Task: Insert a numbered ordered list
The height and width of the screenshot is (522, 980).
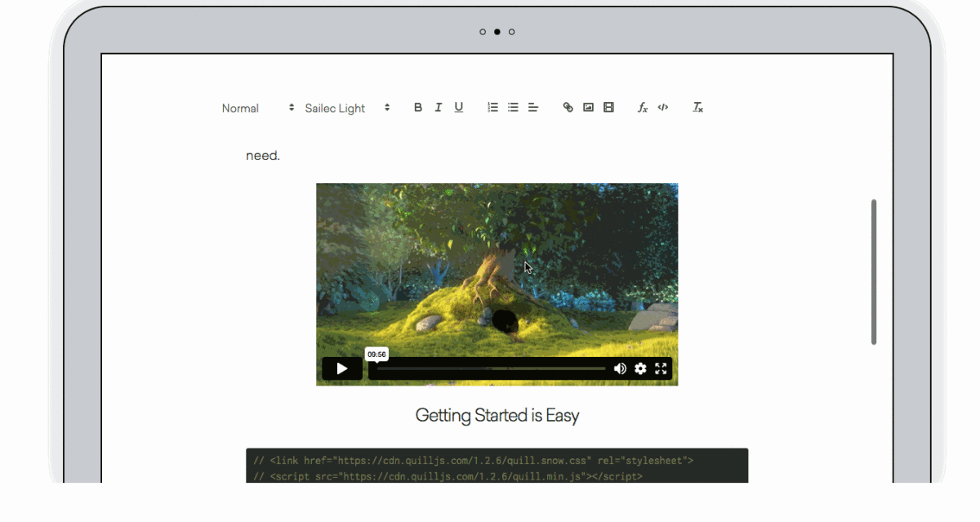Action: [492, 108]
